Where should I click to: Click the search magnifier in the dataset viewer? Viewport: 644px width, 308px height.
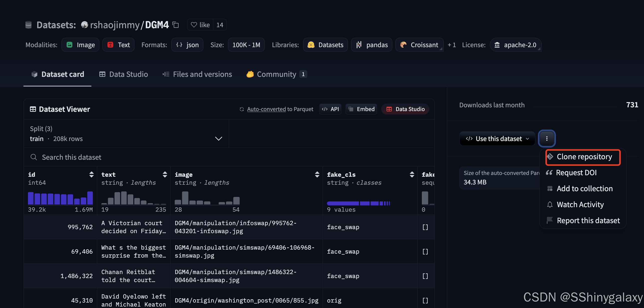[34, 157]
